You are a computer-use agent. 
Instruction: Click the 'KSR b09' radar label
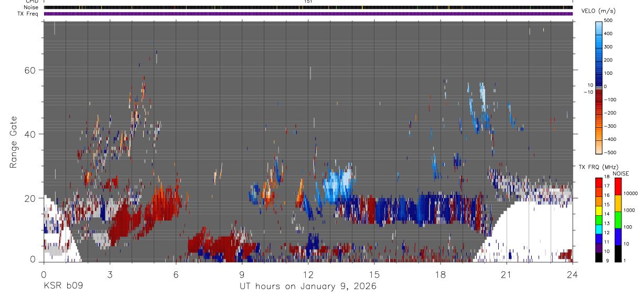62,286
